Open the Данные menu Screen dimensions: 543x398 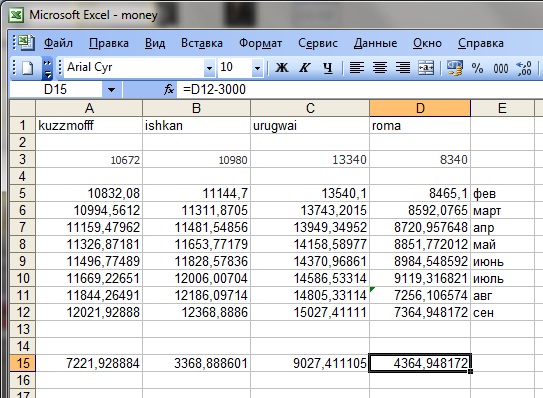click(x=375, y=43)
